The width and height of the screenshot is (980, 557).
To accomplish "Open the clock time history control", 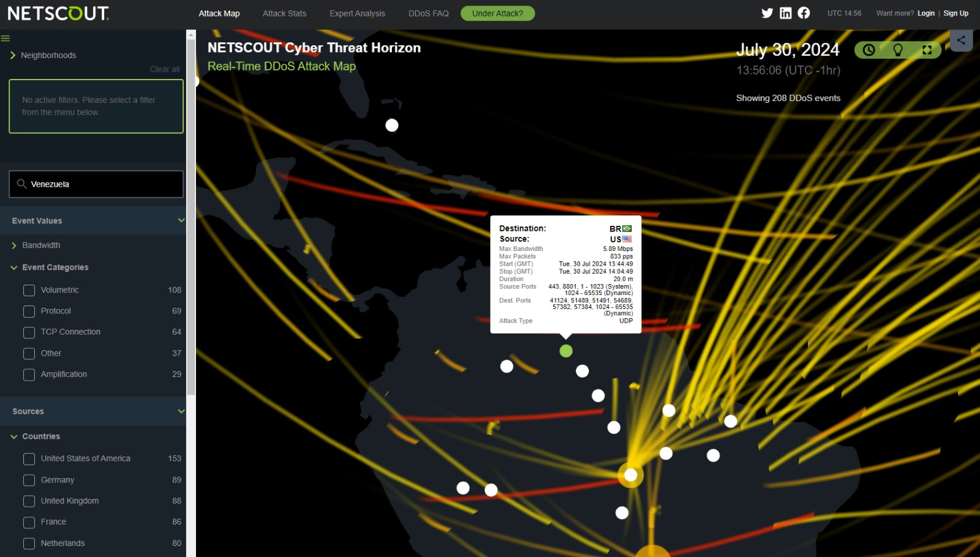I will tap(869, 50).
